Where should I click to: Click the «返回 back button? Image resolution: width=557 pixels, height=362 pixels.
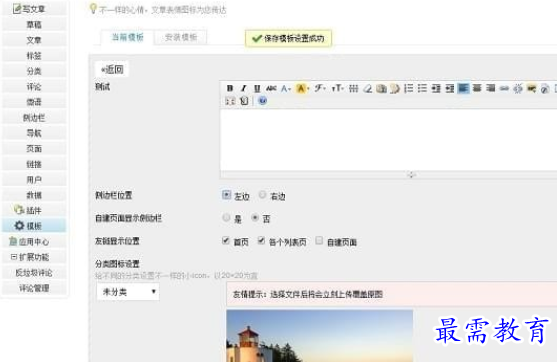click(x=112, y=69)
